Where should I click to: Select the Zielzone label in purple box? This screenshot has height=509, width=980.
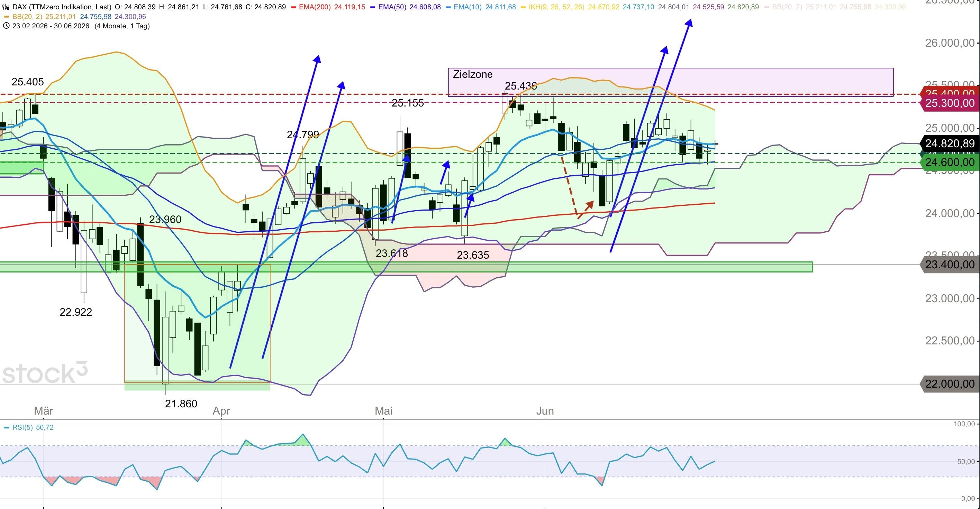pos(472,74)
